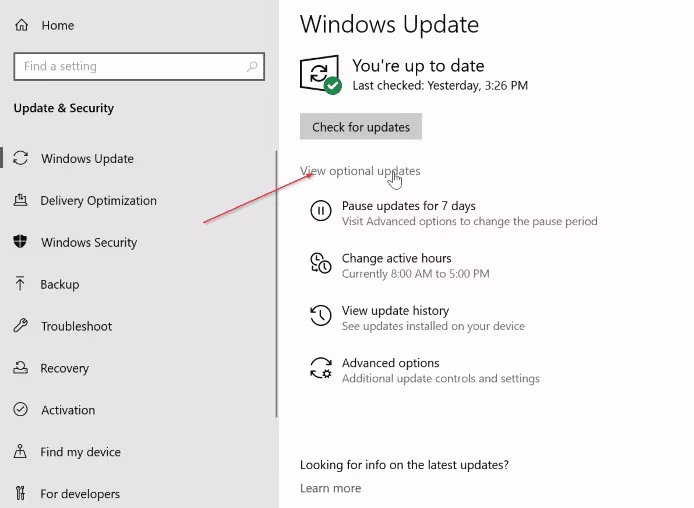Click the magnifier icon in search box

(252, 66)
